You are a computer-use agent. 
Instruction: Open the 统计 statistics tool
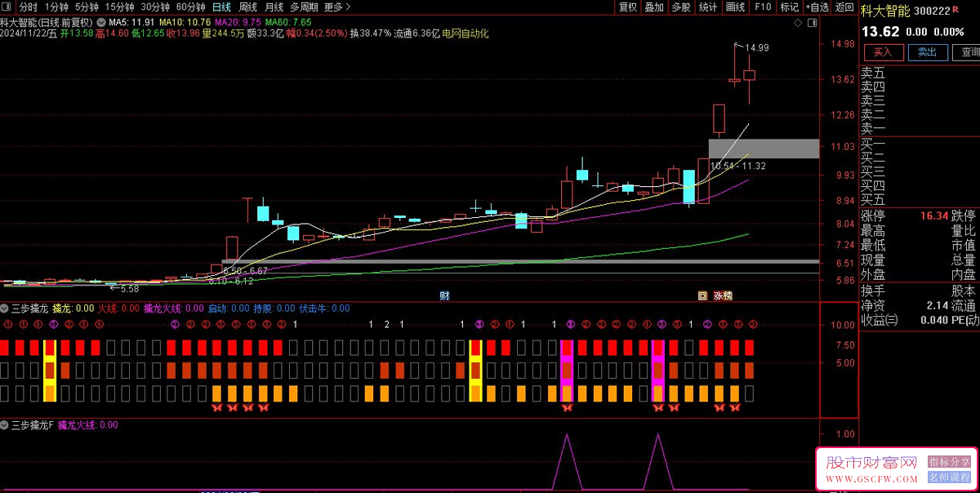point(708,7)
